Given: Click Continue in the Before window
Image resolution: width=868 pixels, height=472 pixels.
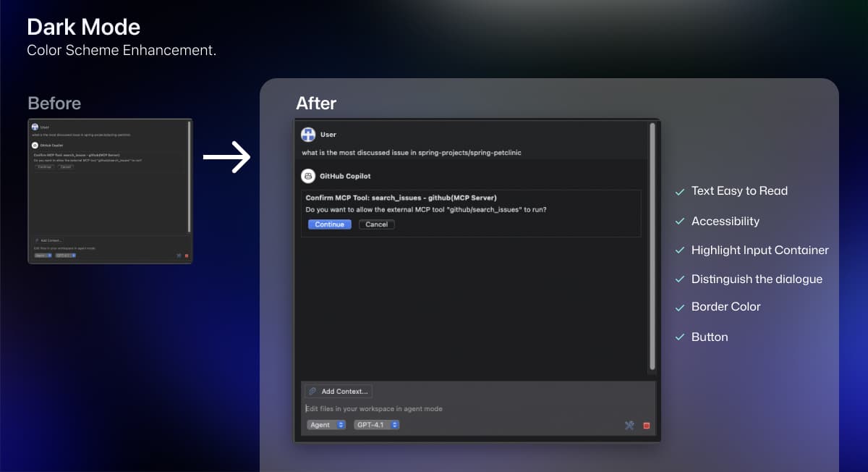Looking at the screenshot, I should click(45, 167).
